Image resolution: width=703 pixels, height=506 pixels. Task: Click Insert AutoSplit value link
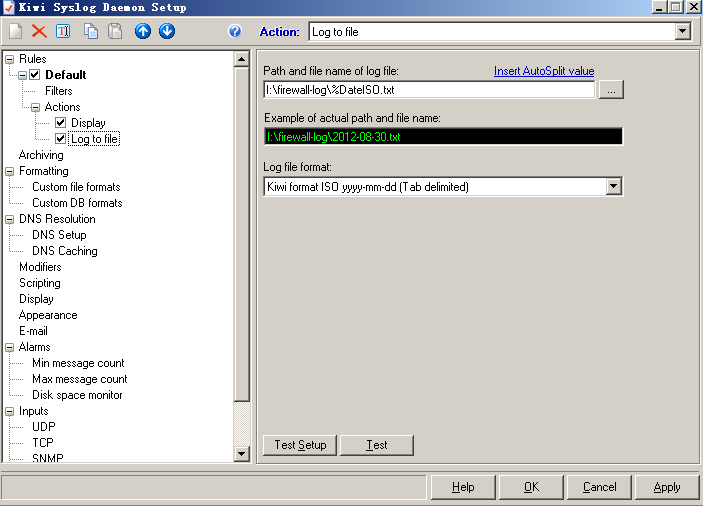544,71
